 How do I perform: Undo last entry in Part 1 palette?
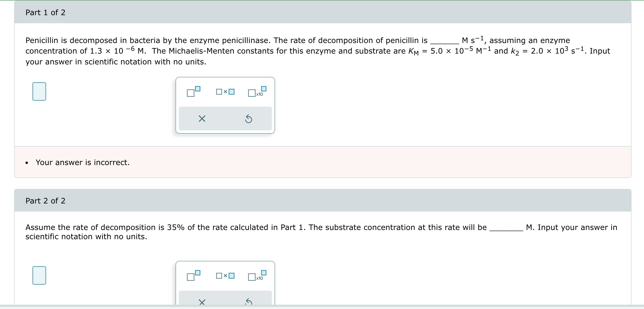(x=249, y=119)
